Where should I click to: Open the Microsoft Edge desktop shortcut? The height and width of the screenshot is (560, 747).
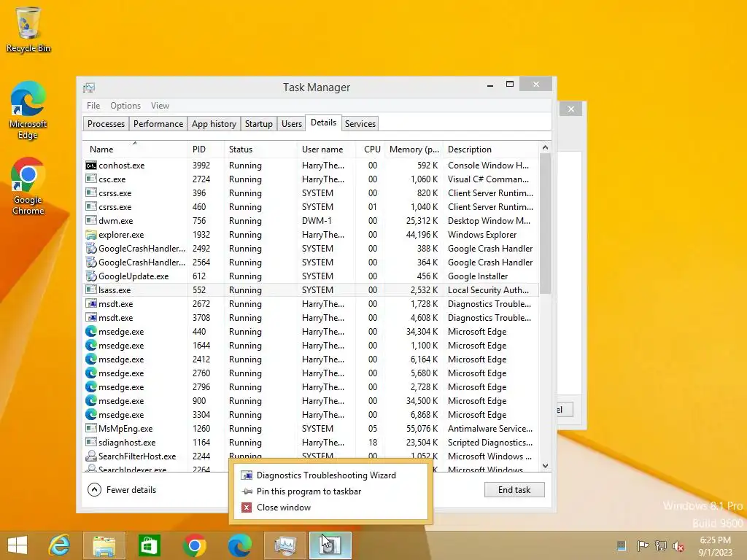pyautogui.click(x=28, y=111)
